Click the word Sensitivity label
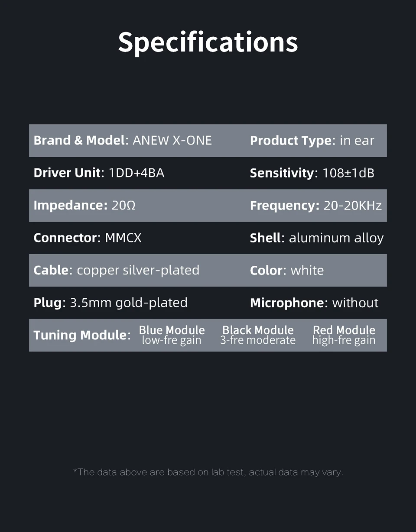Viewport: 416px width, 532px height. (282, 173)
